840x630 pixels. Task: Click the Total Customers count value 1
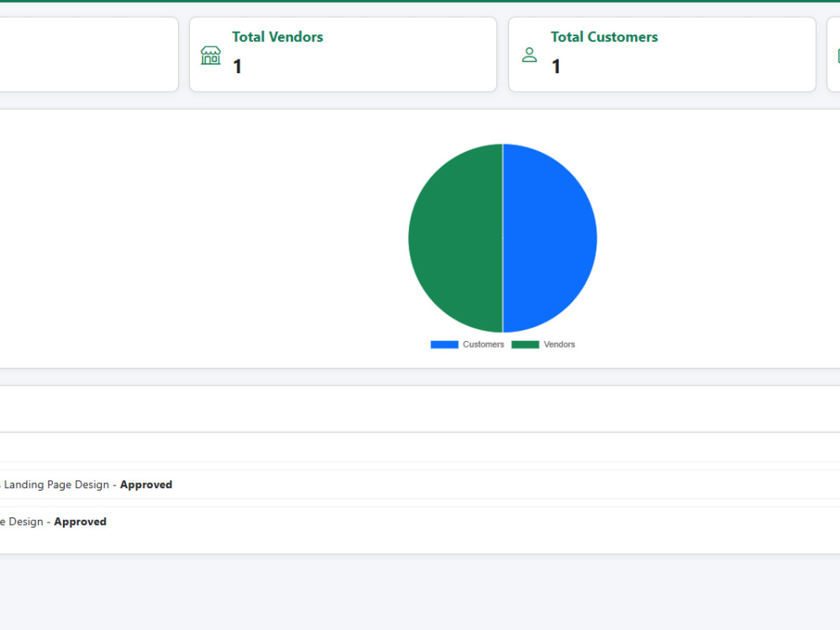coord(556,66)
